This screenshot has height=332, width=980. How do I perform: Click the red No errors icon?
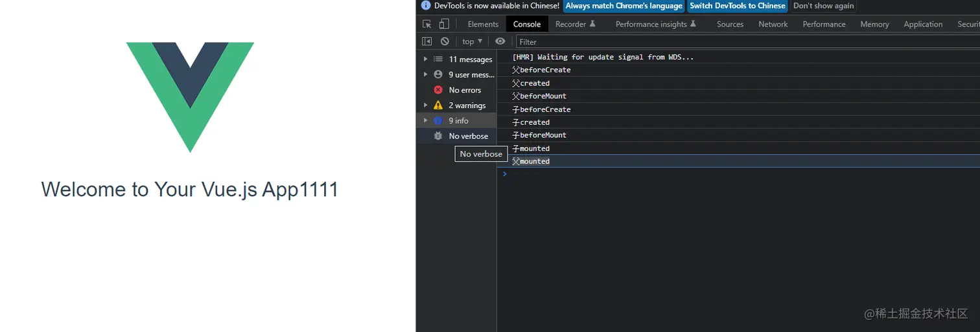pos(438,90)
